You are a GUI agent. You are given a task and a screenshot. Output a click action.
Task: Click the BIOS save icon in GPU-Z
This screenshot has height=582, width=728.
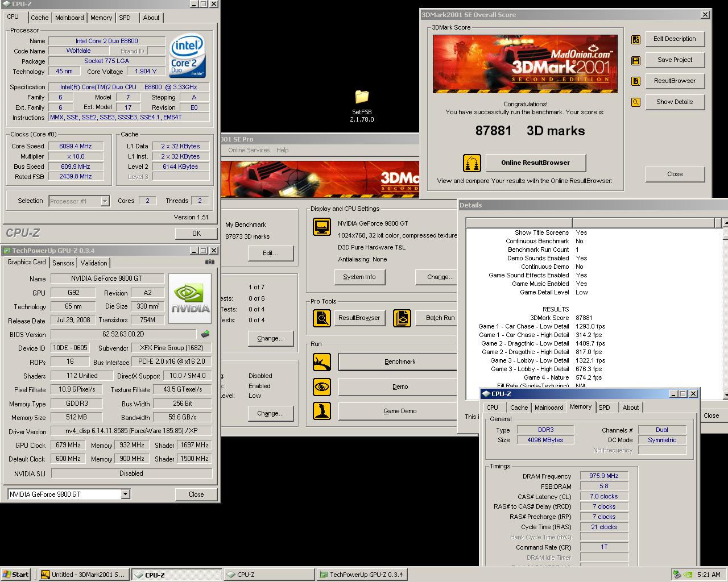205,334
